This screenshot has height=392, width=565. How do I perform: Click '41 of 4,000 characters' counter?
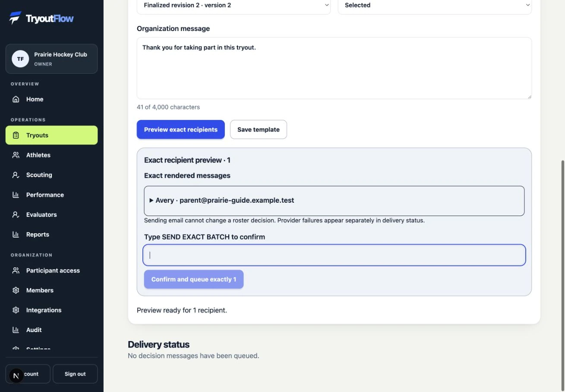pos(168,107)
